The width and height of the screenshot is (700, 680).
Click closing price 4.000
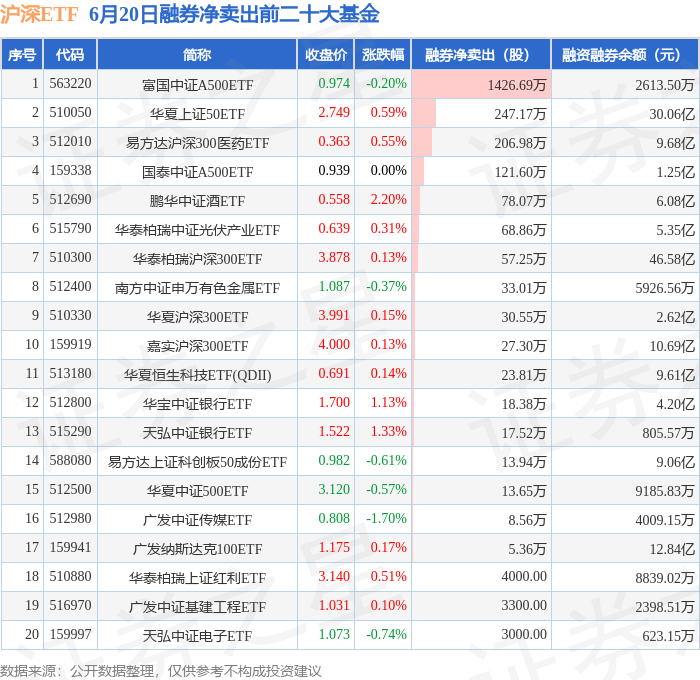coord(334,344)
